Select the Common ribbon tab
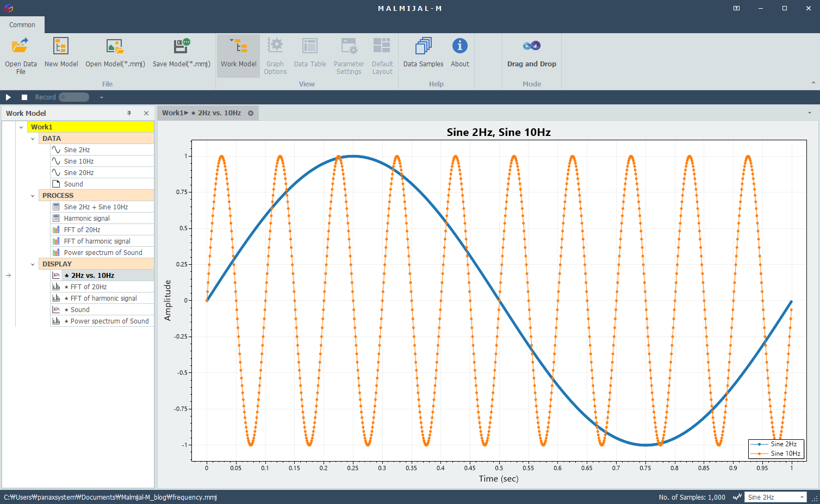820x504 pixels. [x=22, y=25]
